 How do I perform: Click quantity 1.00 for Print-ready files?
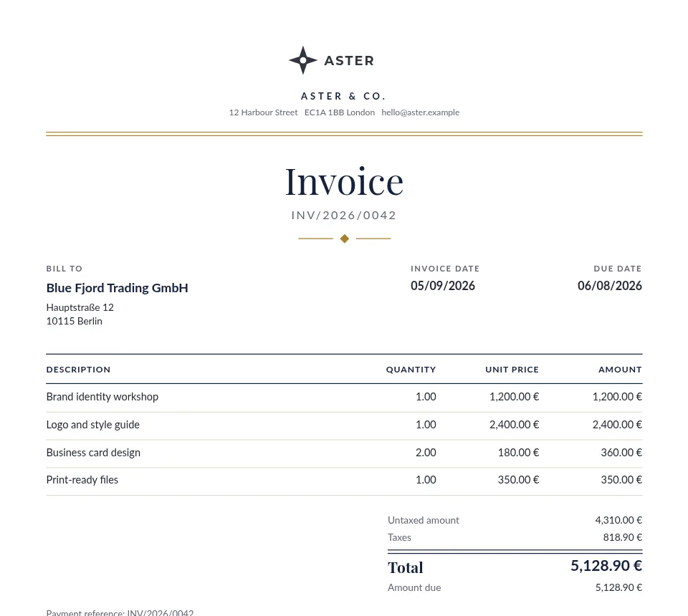[x=426, y=480]
